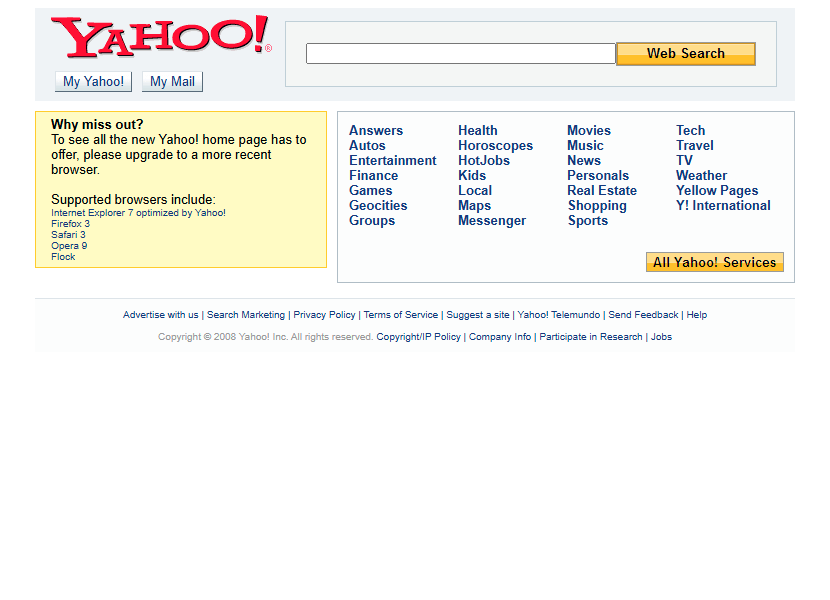Open the Safari 3 link
Screen dimensions: 830x600
[x=68, y=235]
